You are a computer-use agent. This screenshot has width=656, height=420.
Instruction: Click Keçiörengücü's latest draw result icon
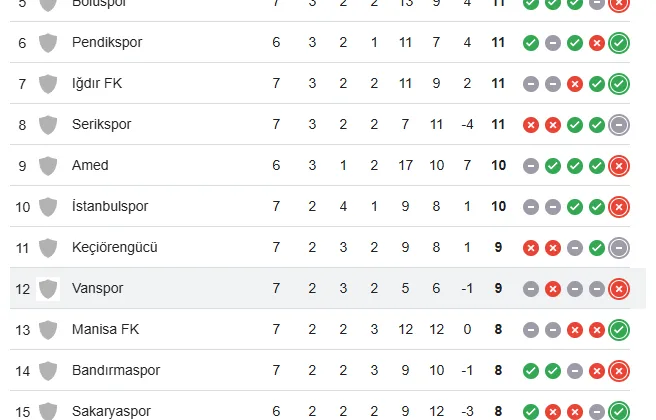tap(619, 247)
